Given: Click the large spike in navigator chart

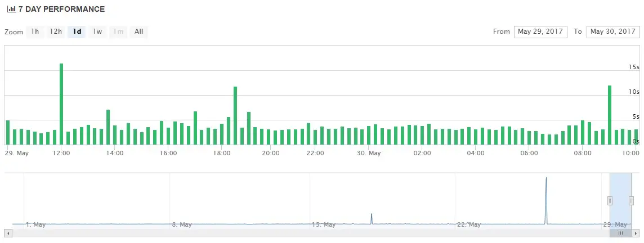Looking at the screenshot, I should point(546,200).
